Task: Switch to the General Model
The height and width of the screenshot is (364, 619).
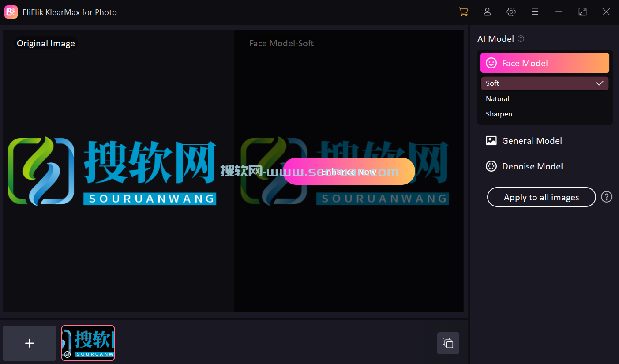Action: [524, 141]
